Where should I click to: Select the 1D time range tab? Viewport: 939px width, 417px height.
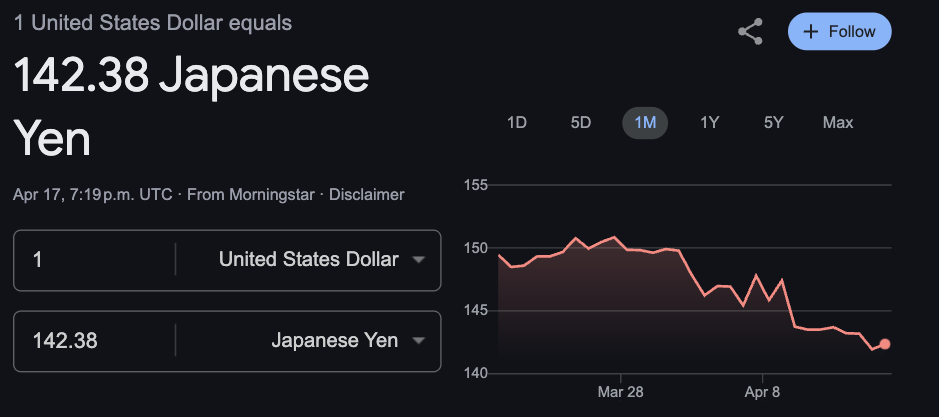(x=517, y=123)
